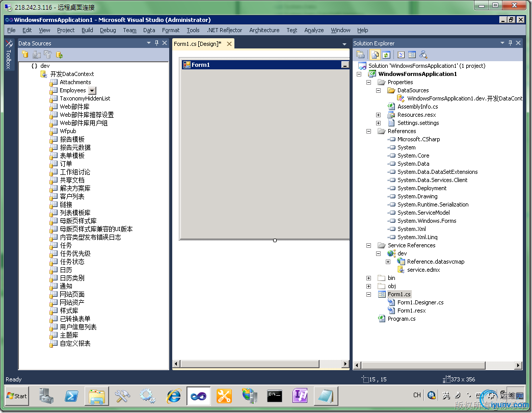Open Solution Explorer window position dropdown
This screenshot has height=413, width=532.
[x=502, y=43]
